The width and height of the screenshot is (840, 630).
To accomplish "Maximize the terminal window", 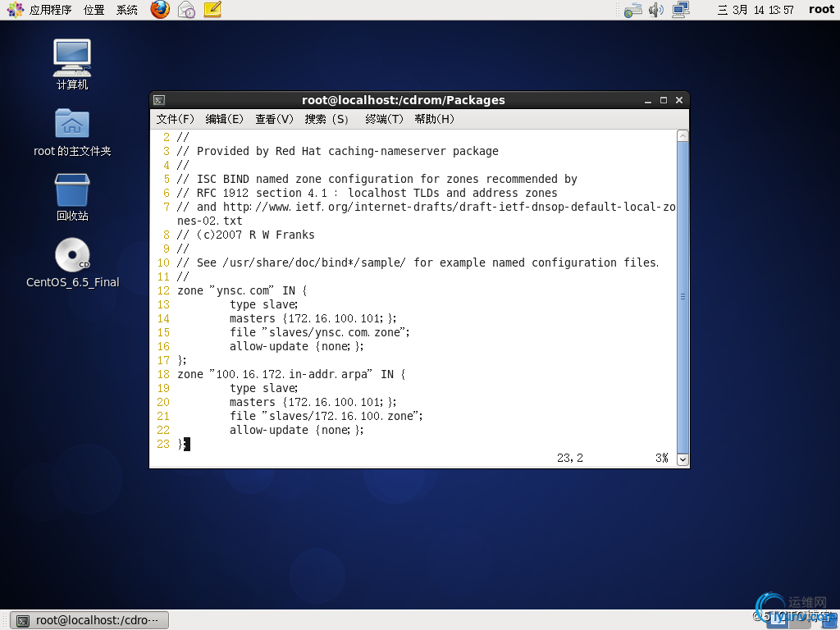I will pos(663,100).
